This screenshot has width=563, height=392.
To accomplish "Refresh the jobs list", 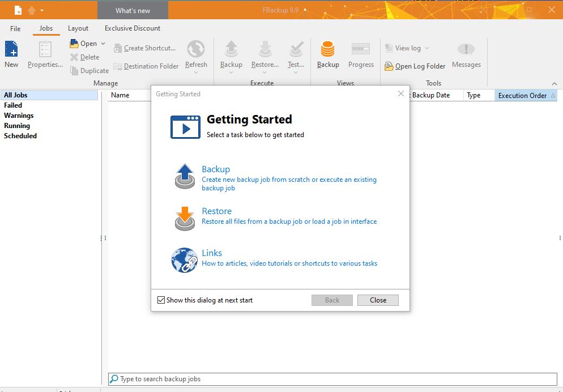I will (x=196, y=56).
